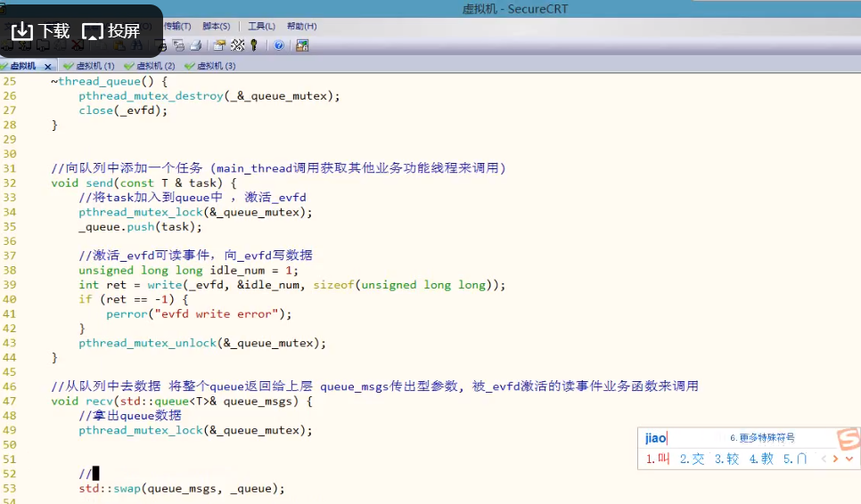Expand the IME candidate list chevron

point(849,459)
